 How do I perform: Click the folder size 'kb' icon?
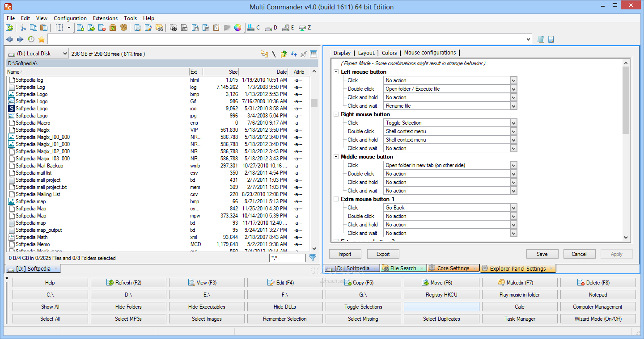point(174,28)
